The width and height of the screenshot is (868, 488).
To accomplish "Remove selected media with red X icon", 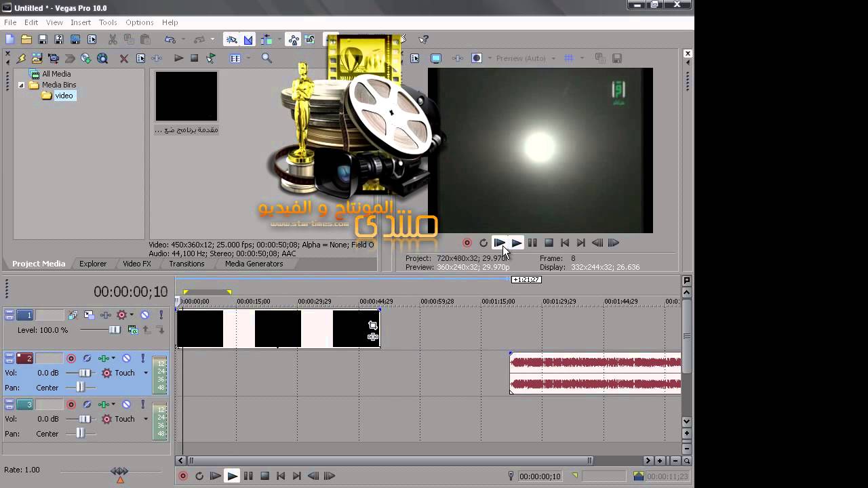I will pos(124,58).
